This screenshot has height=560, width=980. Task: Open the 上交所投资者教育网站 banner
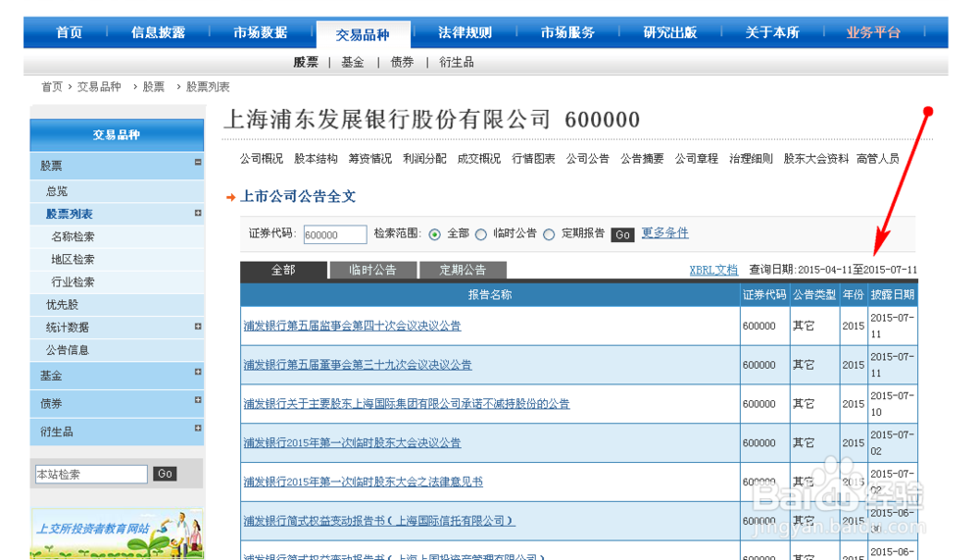click(x=117, y=534)
